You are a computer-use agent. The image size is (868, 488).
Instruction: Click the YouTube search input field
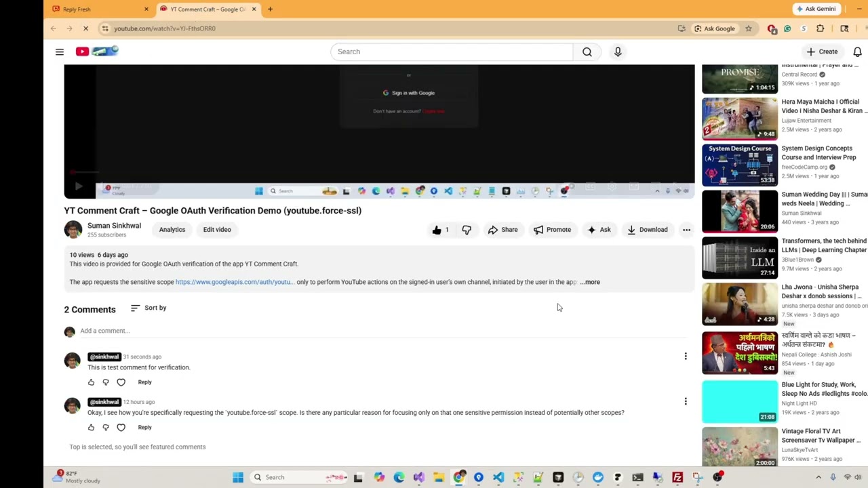tap(452, 52)
